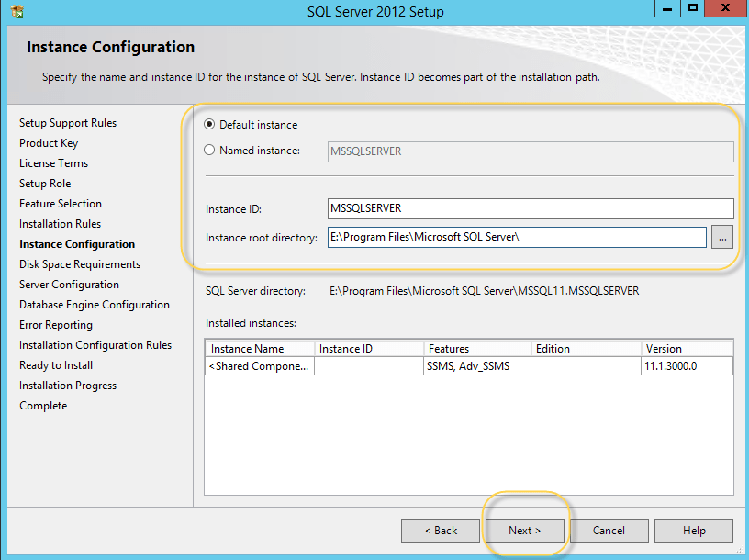The height and width of the screenshot is (560, 749).
Task: Click the Instance ID input field
Action: coord(531,209)
